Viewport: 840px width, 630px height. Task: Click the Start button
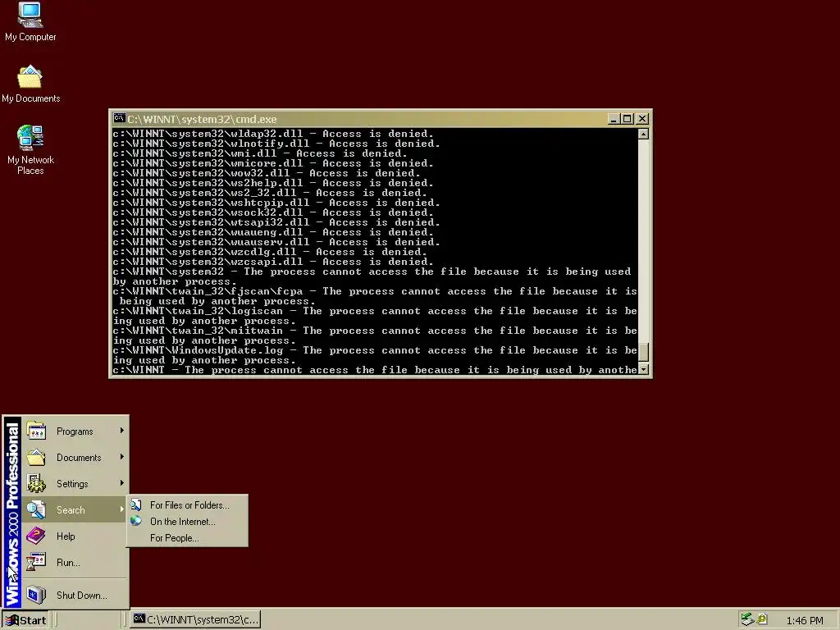pos(25,620)
